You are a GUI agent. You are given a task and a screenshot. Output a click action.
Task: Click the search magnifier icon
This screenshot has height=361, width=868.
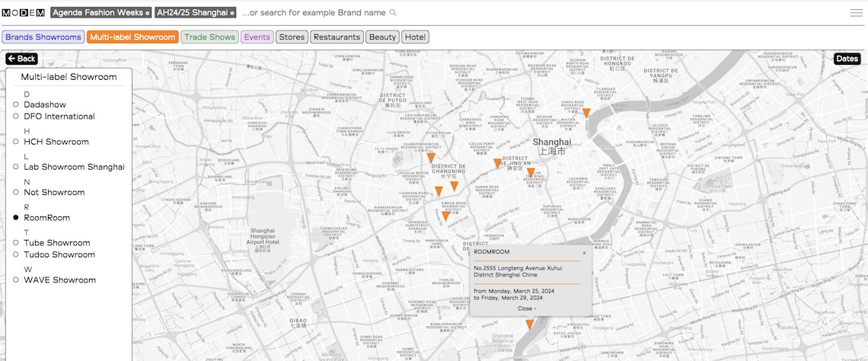pyautogui.click(x=393, y=13)
